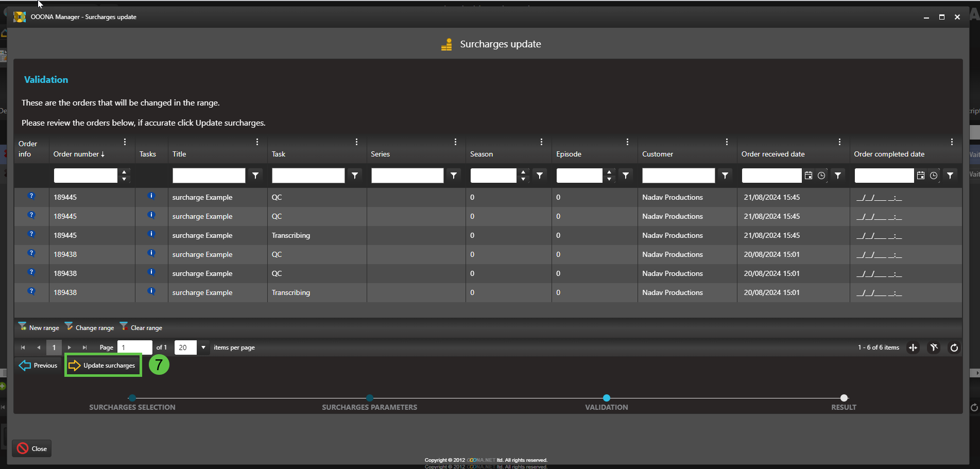980x469 pixels.
Task: Click Update surcharges button
Action: click(x=103, y=366)
